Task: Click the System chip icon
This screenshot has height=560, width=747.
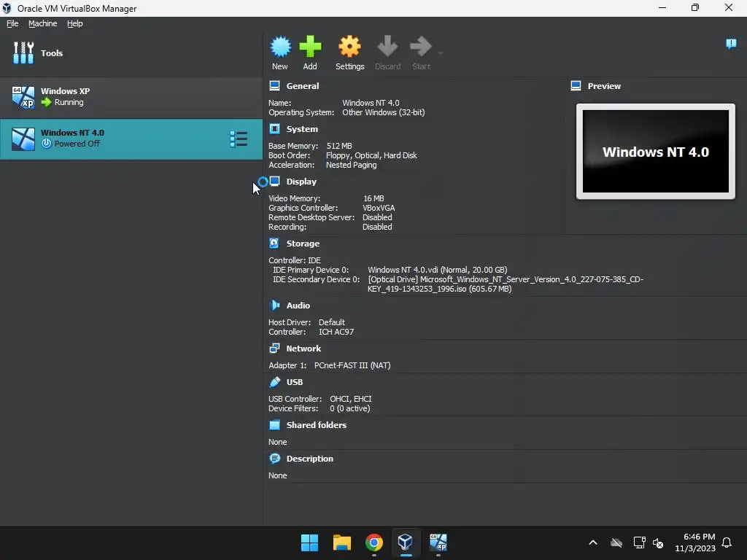Action: (274, 128)
